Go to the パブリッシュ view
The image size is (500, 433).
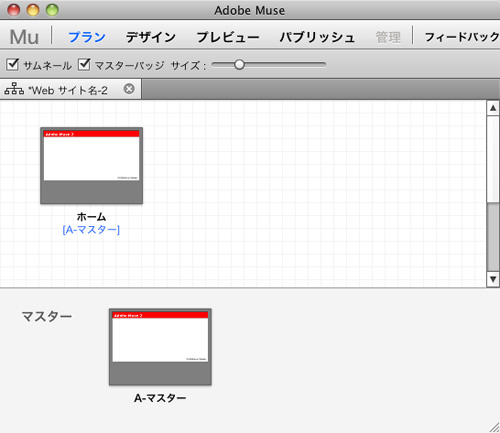tap(317, 37)
